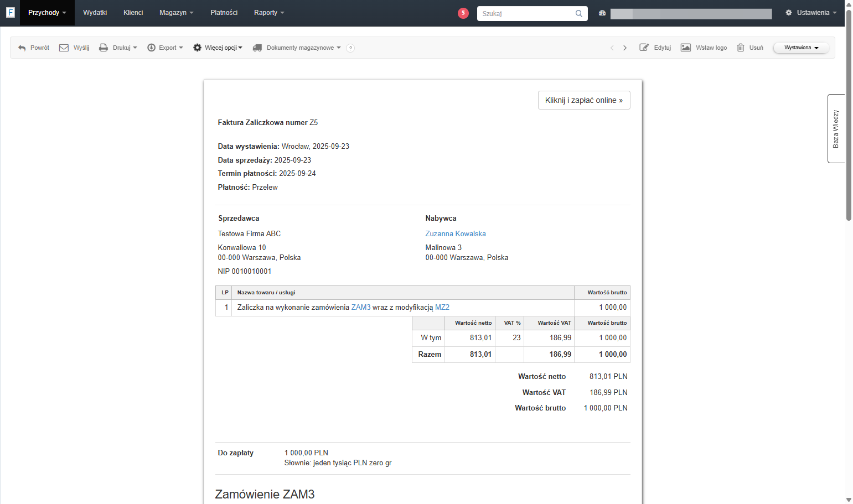Open the Wystawiona status dropdown
This screenshot has height=504, width=853.
(801, 48)
